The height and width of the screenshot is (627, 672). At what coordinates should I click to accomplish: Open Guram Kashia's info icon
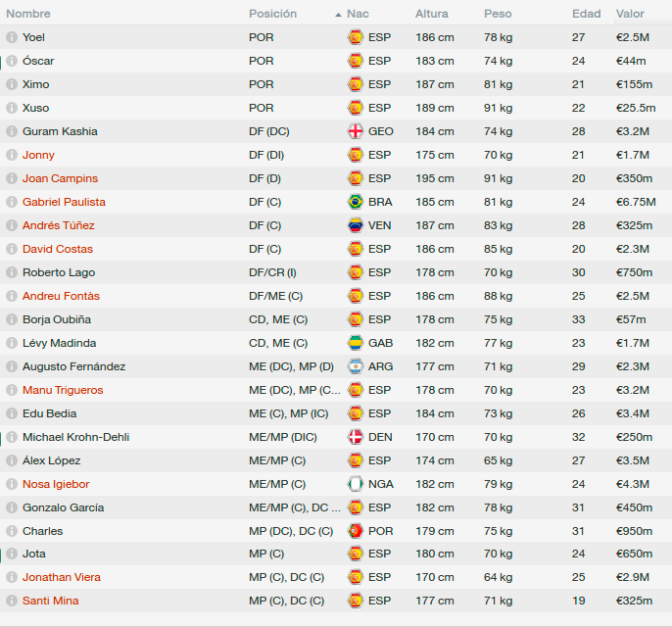(12, 131)
